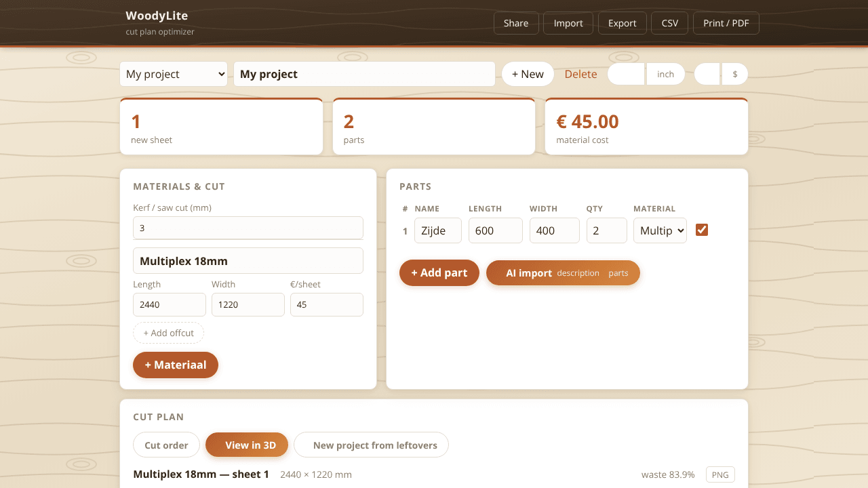Create a project with + New
Image resolution: width=868 pixels, height=488 pixels.
pos(528,74)
